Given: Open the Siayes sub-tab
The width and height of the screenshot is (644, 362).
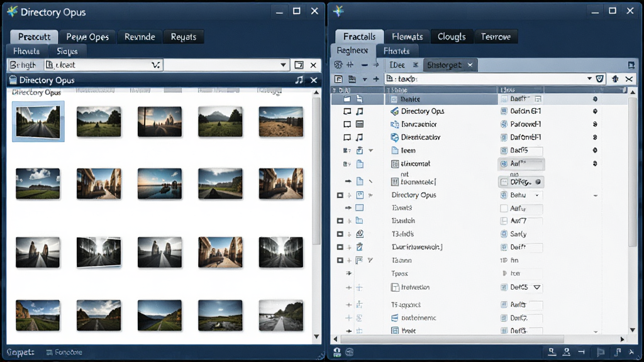Looking at the screenshot, I should pyautogui.click(x=67, y=52).
